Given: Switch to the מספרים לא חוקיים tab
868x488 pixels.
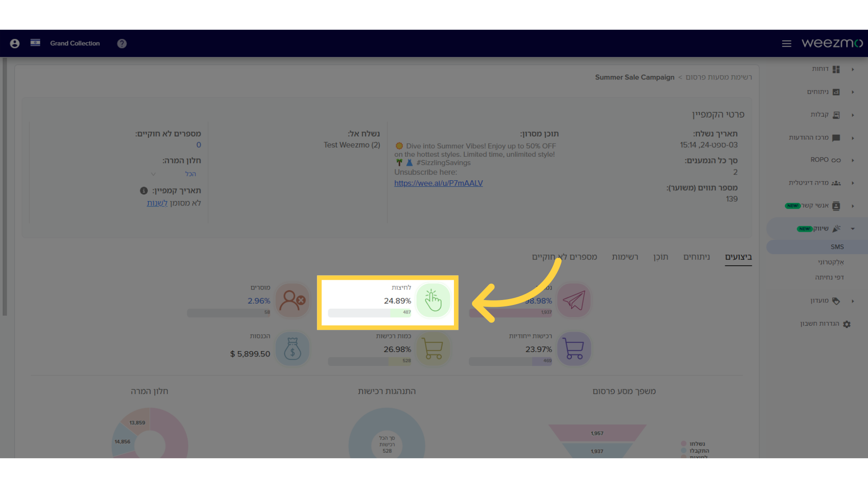Looking at the screenshot, I should pos(565,257).
